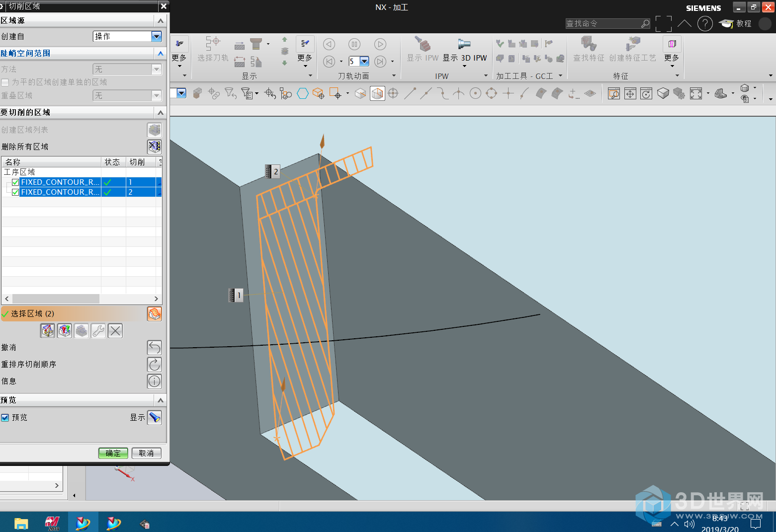The width and height of the screenshot is (776, 532).
Task: Click the info icon beside 信息
Action: [155, 381]
